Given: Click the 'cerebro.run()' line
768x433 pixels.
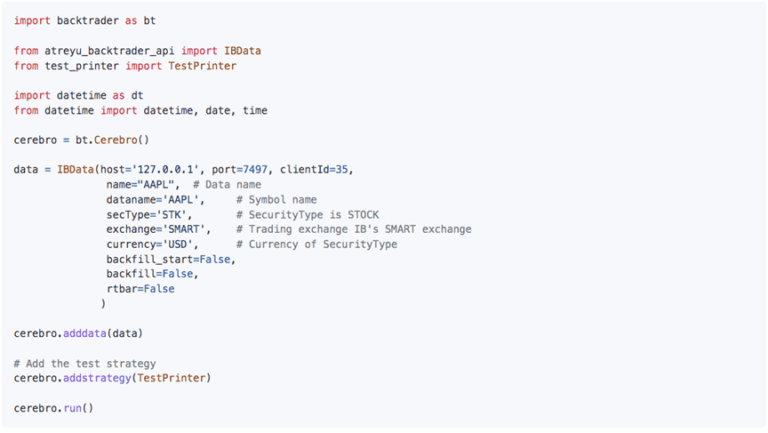Looking at the screenshot, I should (54, 408).
